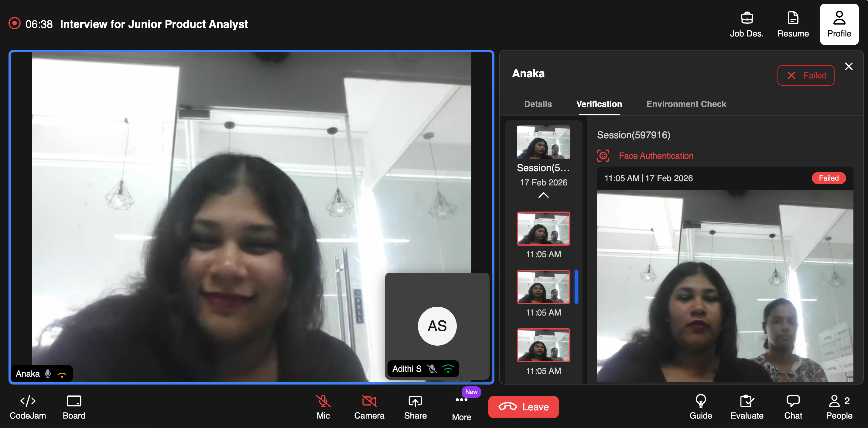
Task: Click the blue scrollbar in snapshot list
Action: point(576,287)
